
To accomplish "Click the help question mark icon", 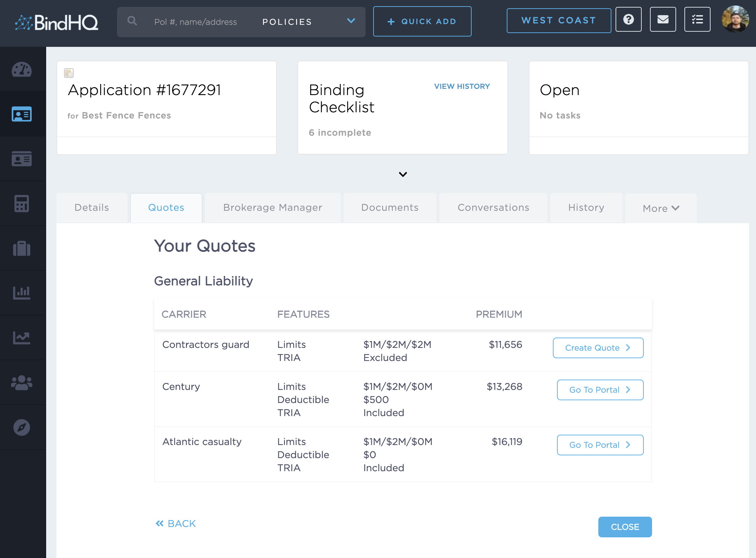I will (629, 19).
